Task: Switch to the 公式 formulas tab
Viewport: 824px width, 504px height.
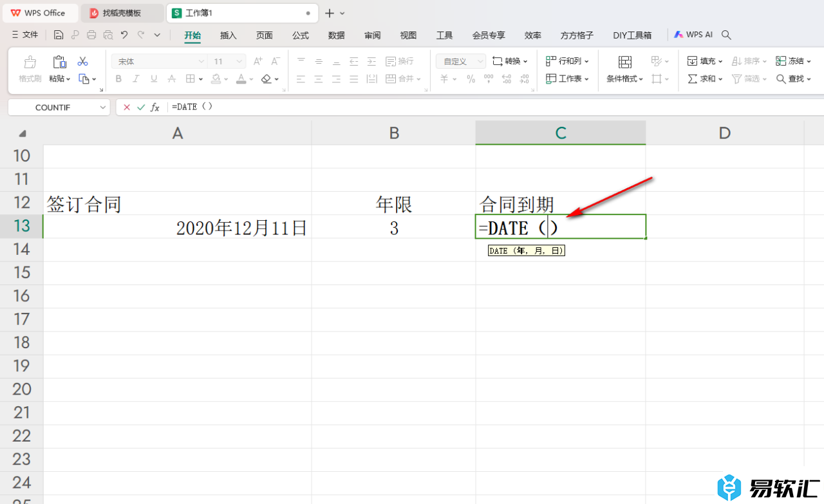Action: click(x=301, y=35)
